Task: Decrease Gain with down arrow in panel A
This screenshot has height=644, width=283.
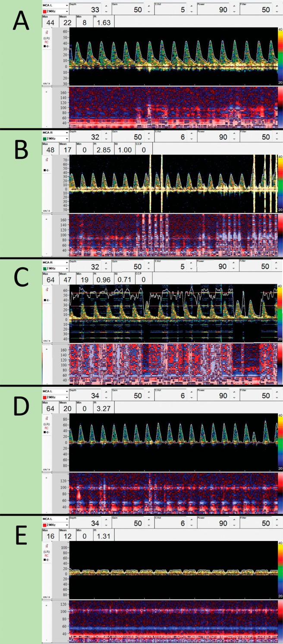Action: (x=149, y=12)
